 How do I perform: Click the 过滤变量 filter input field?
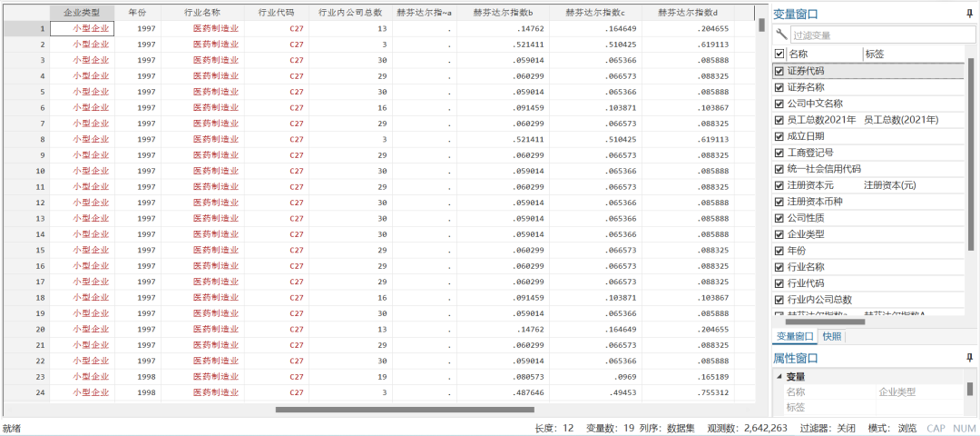[882, 35]
